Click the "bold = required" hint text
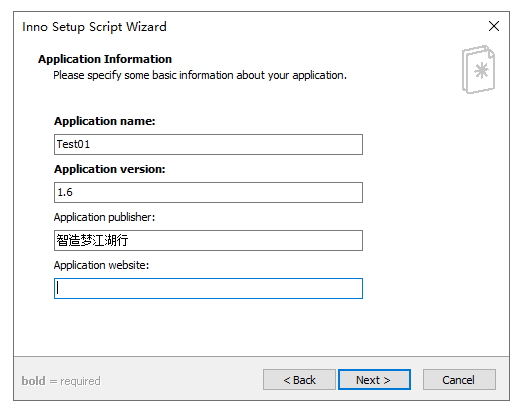525x418 pixels. coord(61,381)
